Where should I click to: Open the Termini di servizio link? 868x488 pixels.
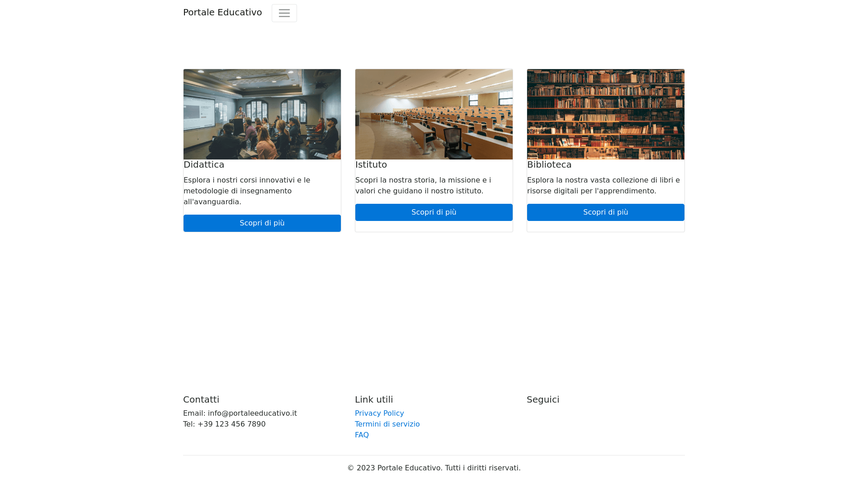[x=387, y=424]
